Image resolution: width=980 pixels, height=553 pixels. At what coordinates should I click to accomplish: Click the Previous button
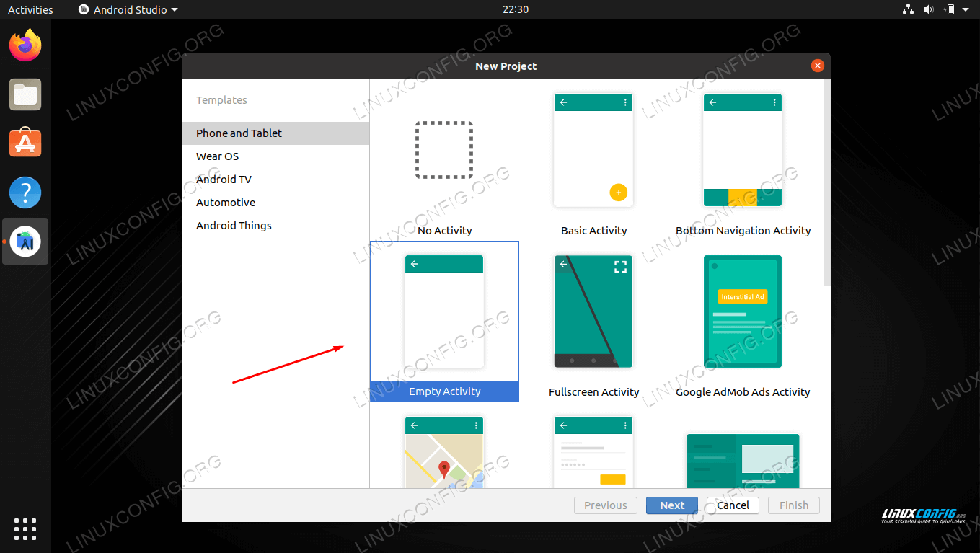click(606, 505)
